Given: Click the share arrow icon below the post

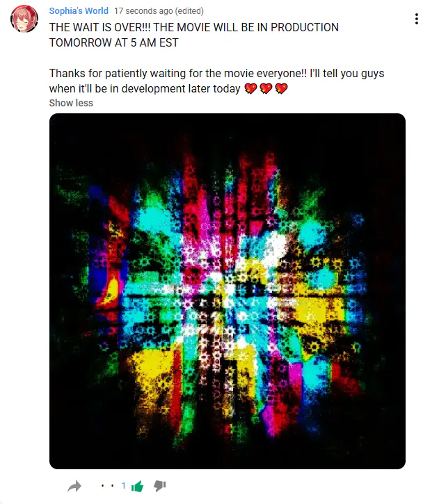Looking at the screenshot, I should click(x=74, y=486).
